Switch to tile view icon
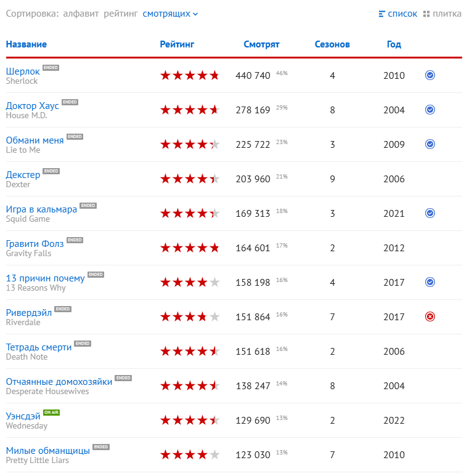 [426, 14]
